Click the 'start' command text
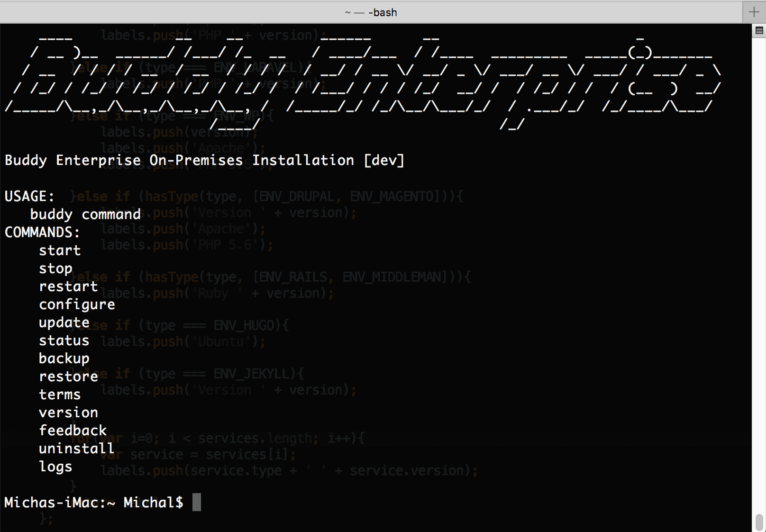 60,250
